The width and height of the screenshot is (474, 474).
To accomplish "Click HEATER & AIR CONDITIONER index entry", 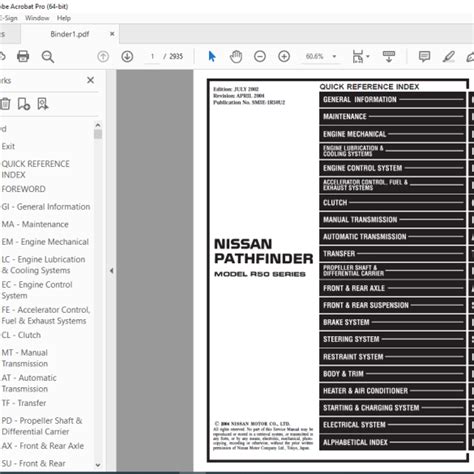I will click(x=392, y=391).
